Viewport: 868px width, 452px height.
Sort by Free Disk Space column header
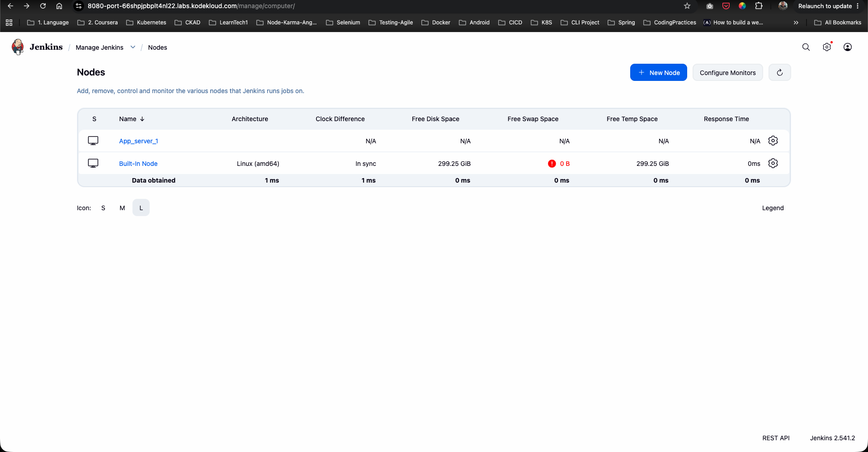tap(435, 119)
